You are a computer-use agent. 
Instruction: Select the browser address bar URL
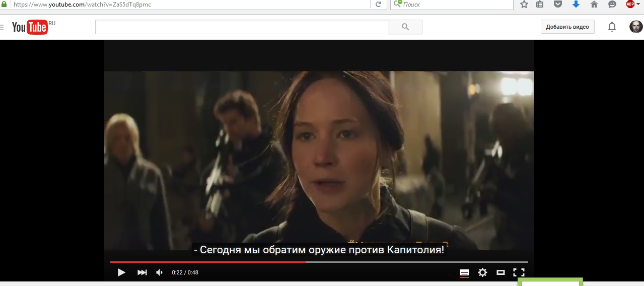[83, 5]
